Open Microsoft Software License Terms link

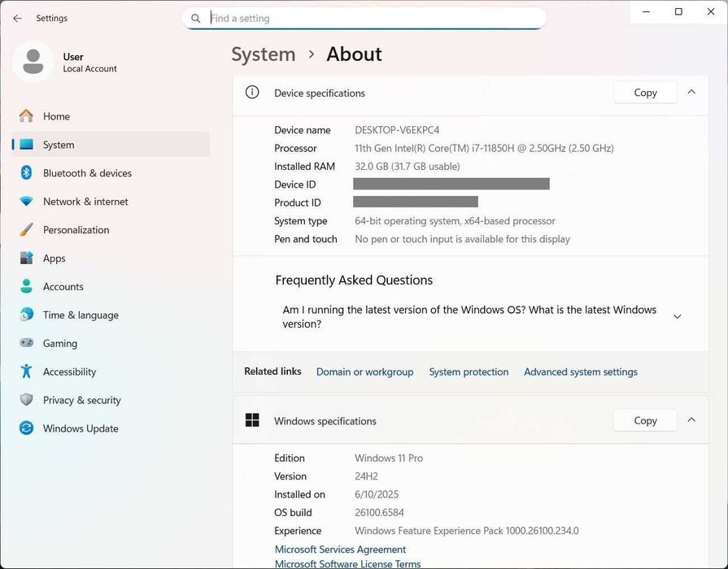click(x=348, y=563)
